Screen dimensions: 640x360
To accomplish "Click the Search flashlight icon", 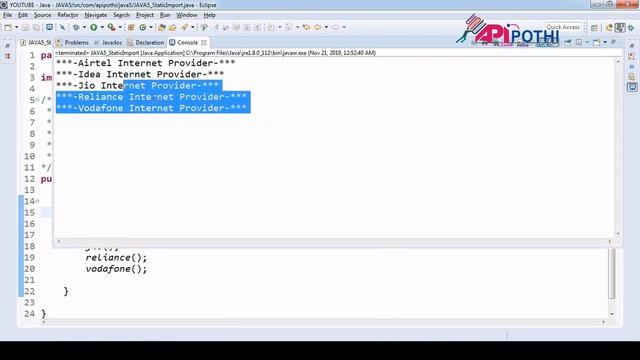I will (184, 27).
